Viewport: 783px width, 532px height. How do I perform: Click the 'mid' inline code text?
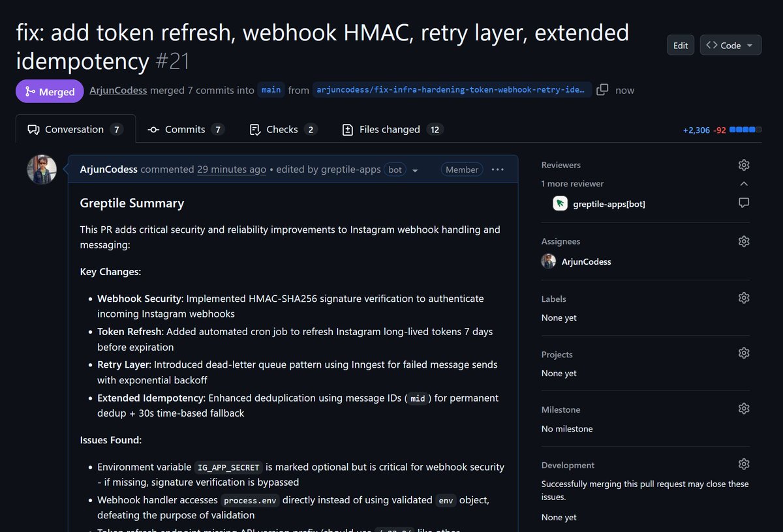coord(418,398)
